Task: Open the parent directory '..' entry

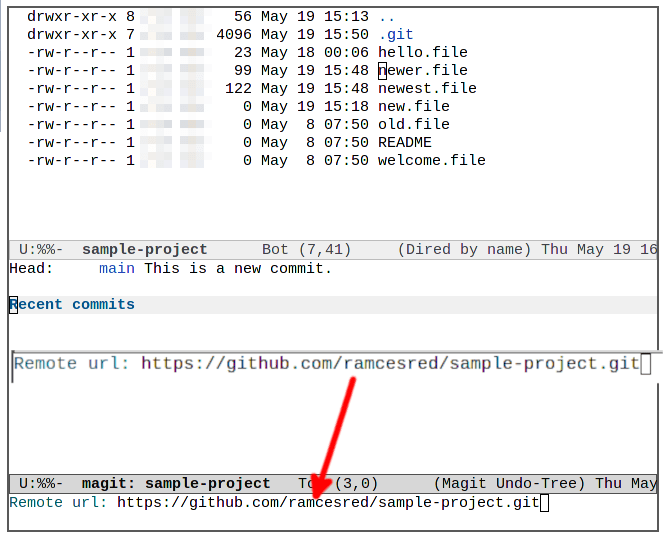Action: click(x=387, y=17)
